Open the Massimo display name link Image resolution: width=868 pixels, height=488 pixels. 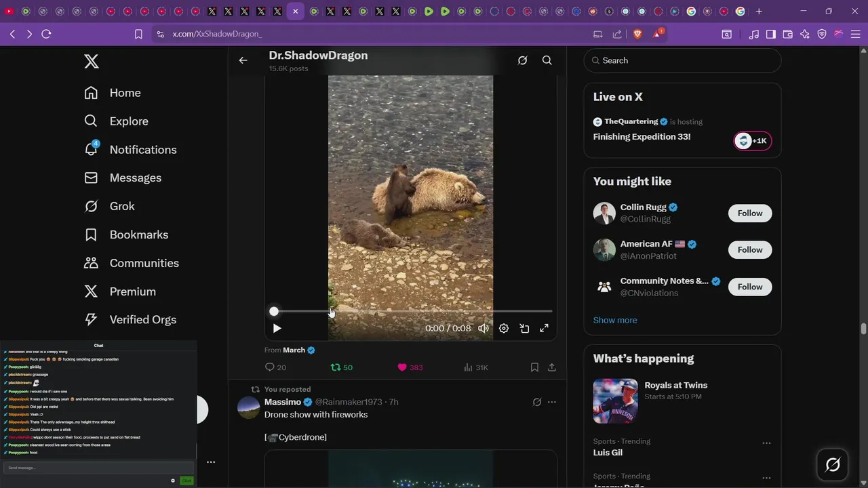283,402
